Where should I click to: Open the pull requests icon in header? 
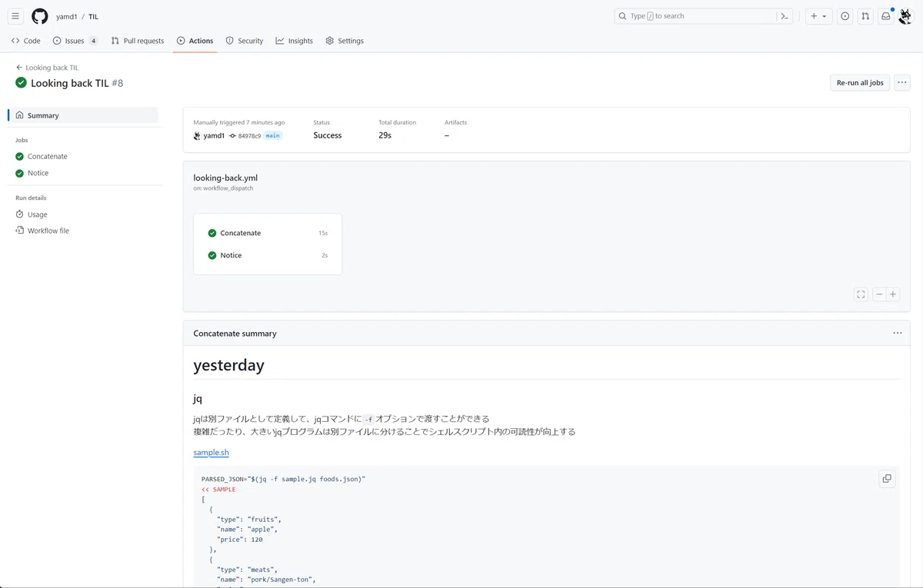coord(865,16)
